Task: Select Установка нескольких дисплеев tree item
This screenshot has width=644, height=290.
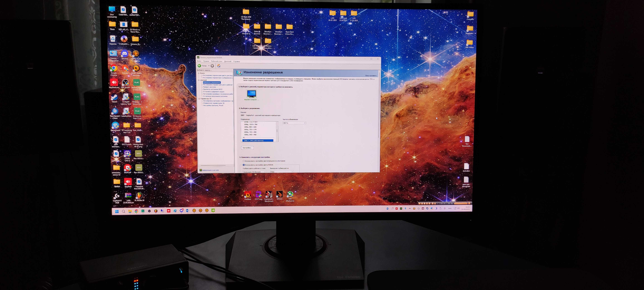Action: pos(215,96)
